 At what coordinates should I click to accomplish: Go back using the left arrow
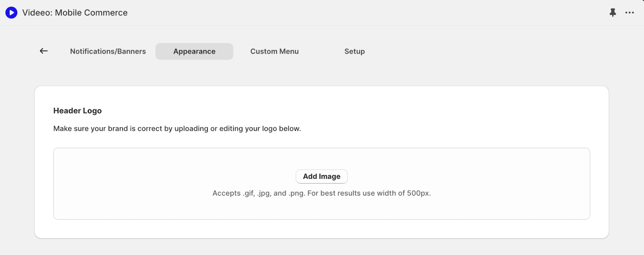tap(44, 51)
